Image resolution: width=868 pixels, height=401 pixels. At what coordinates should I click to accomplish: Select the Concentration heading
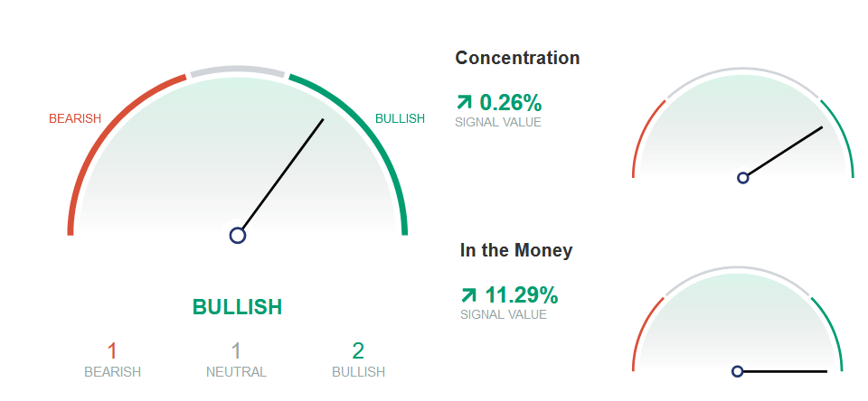pyautogui.click(x=517, y=58)
